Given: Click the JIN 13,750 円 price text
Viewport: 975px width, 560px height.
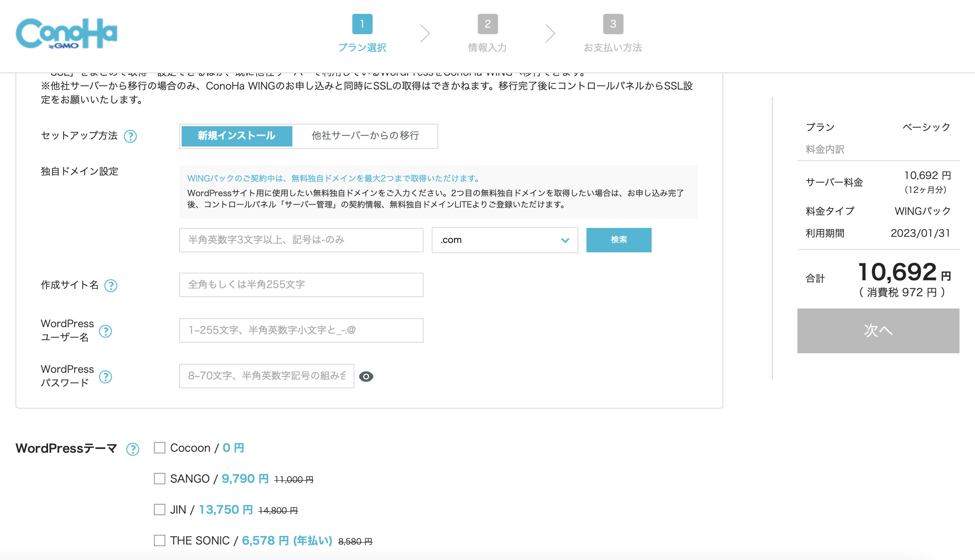Looking at the screenshot, I should (x=226, y=510).
